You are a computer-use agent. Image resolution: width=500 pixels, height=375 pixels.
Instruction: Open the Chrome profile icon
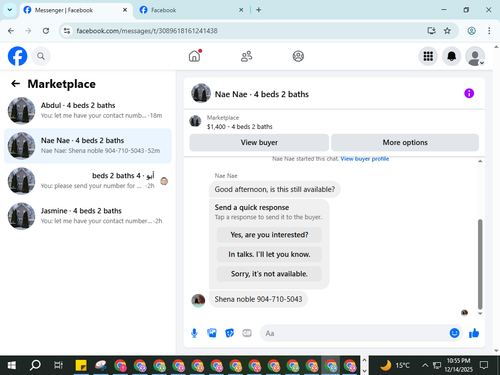tap(471, 31)
